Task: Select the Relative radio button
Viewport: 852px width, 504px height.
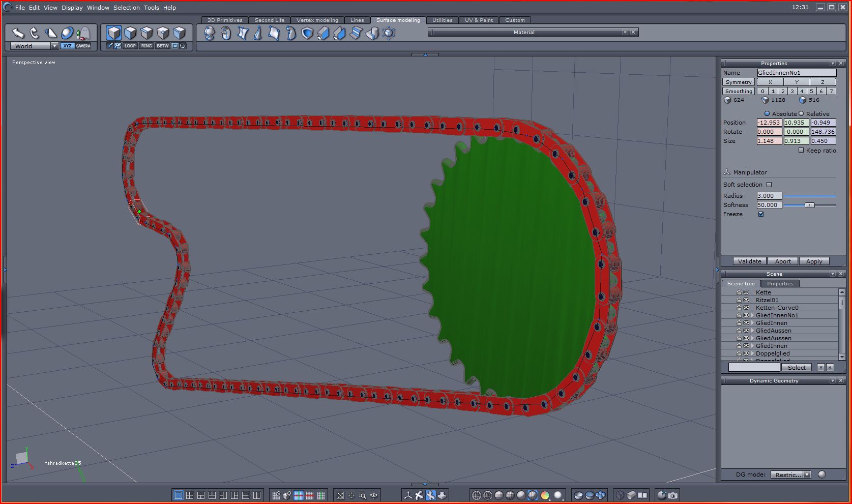Action: pyautogui.click(x=801, y=113)
